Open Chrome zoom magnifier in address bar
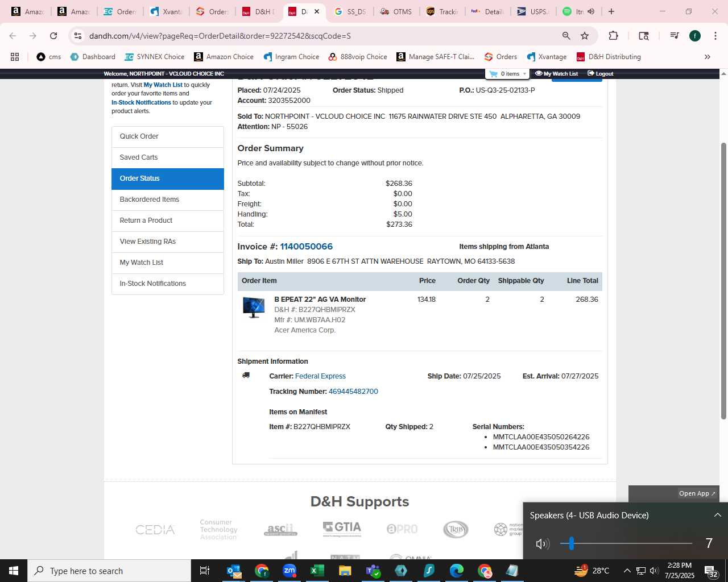Screen dimensions: 728x582 point(566,36)
